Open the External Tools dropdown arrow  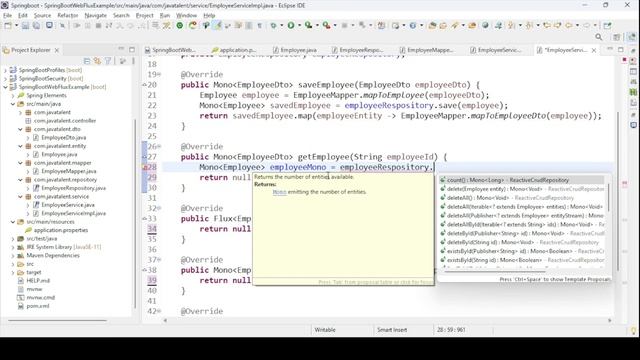click(x=335, y=25)
